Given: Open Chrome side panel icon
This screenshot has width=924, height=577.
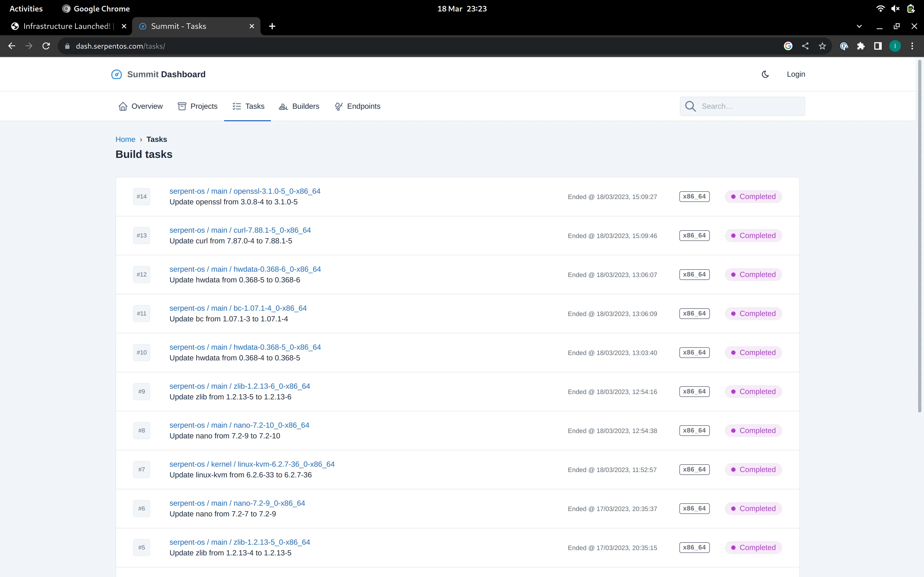Looking at the screenshot, I should 878,46.
